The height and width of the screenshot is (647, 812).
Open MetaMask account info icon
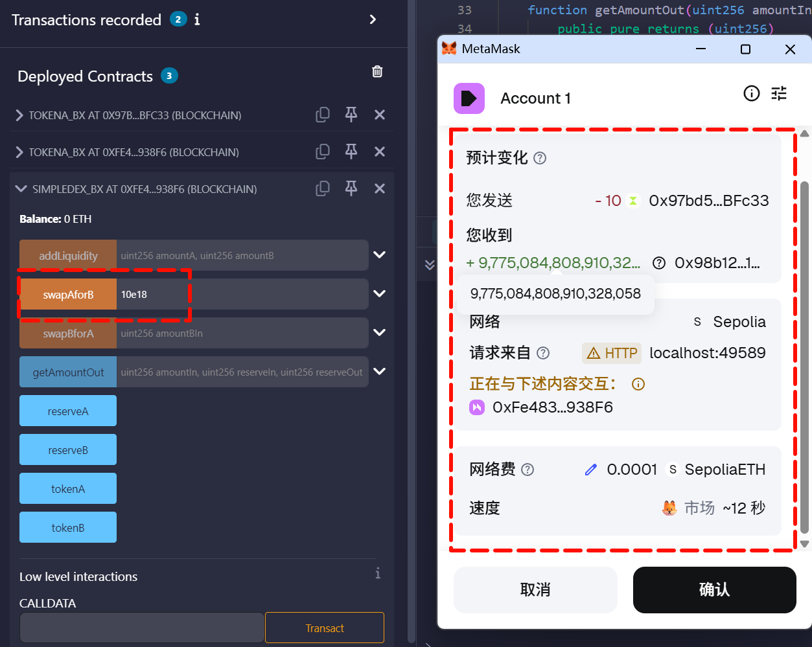coord(751,94)
